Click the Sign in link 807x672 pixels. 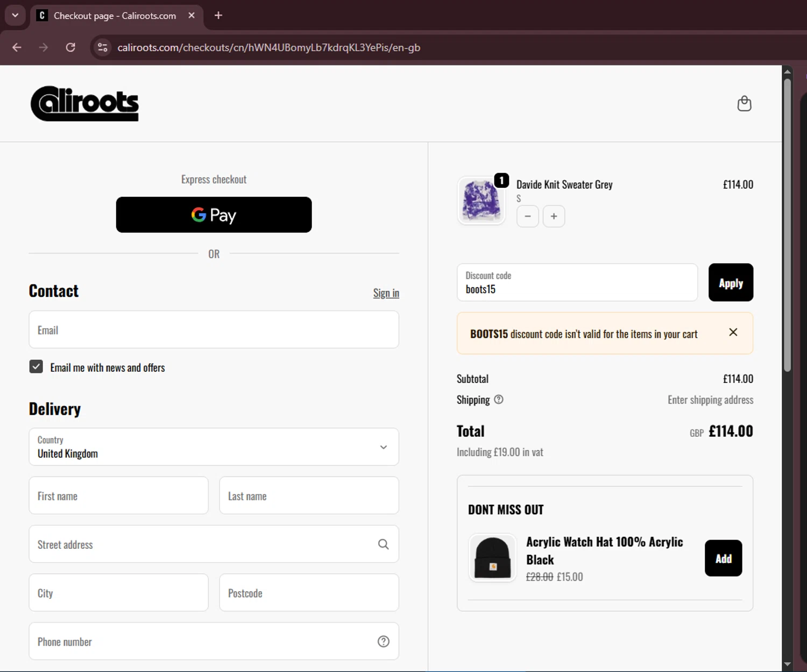[x=386, y=293]
